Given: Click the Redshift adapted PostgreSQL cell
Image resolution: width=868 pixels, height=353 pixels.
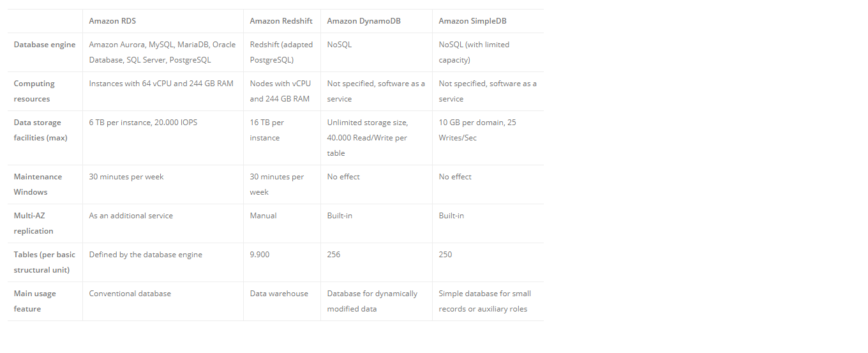Looking at the screenshot, I should (281, 52).
